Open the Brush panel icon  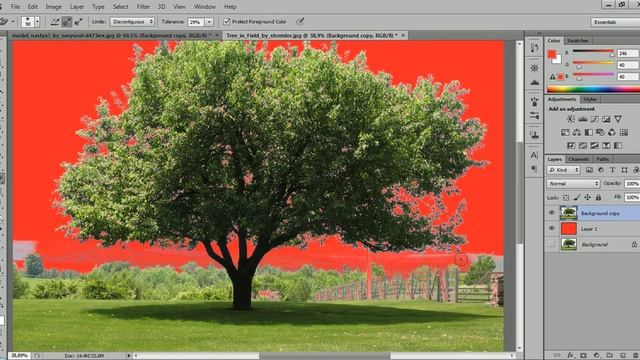coord(534,116)
